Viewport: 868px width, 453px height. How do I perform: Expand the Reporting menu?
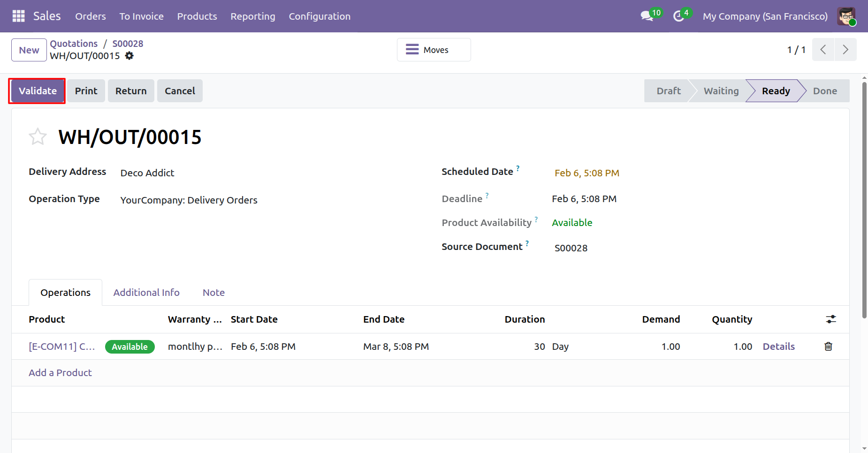tap(252, 16)
